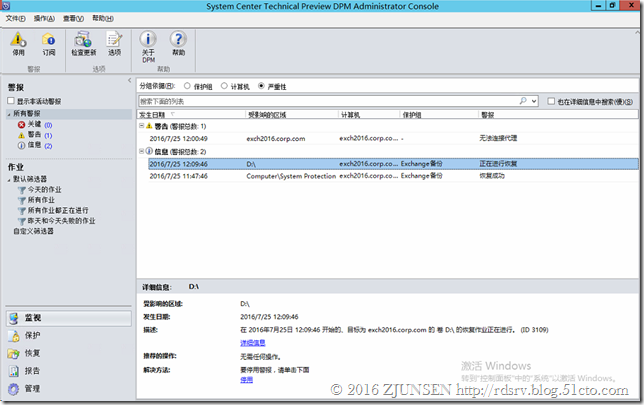Click the 警报 column header
The width and height of the screenshot is (644, 405).
click(x=558, y=115)
